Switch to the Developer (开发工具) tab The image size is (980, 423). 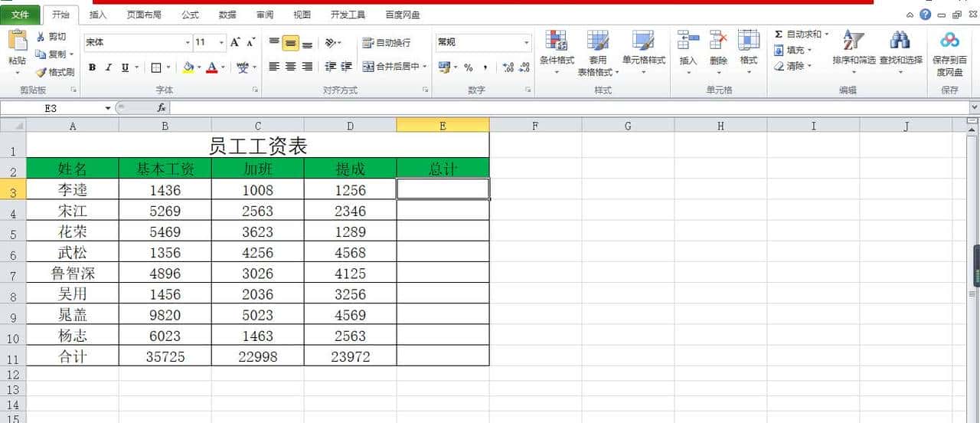(348, 15)
